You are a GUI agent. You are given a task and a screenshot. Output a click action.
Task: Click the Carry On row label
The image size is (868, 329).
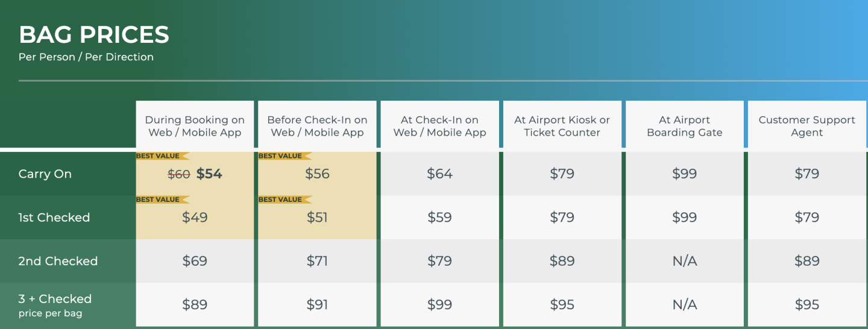(45, 174)
